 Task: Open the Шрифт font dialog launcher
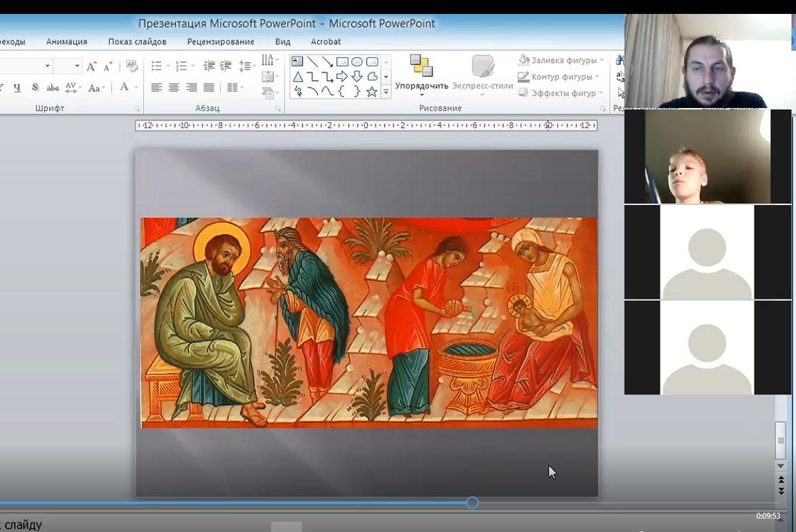(137, 109)
